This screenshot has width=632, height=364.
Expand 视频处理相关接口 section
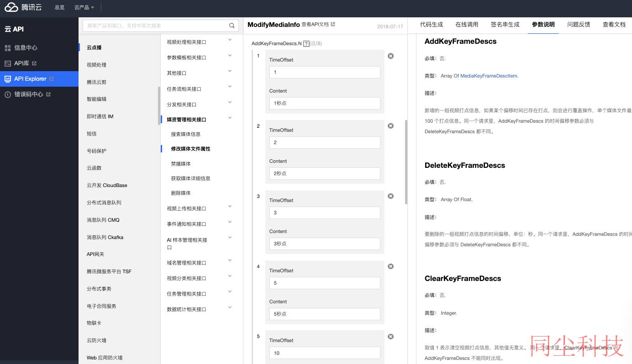[230, 40]
